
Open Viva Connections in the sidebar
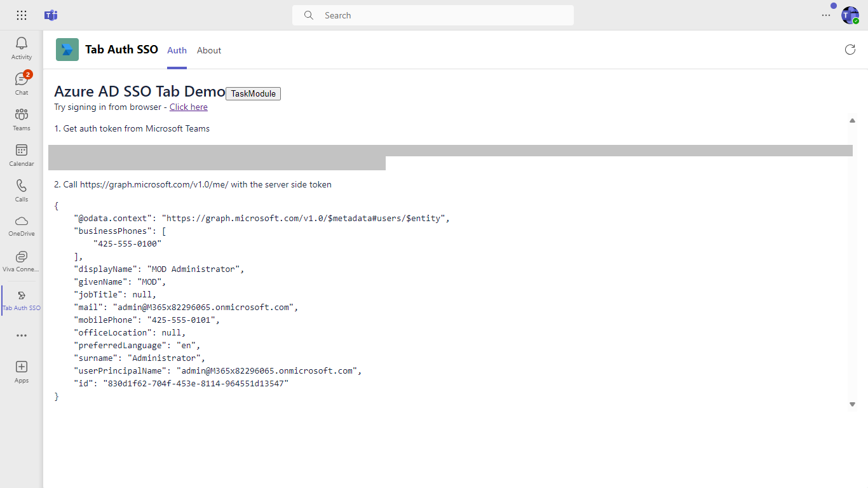(x=22, y=261)
